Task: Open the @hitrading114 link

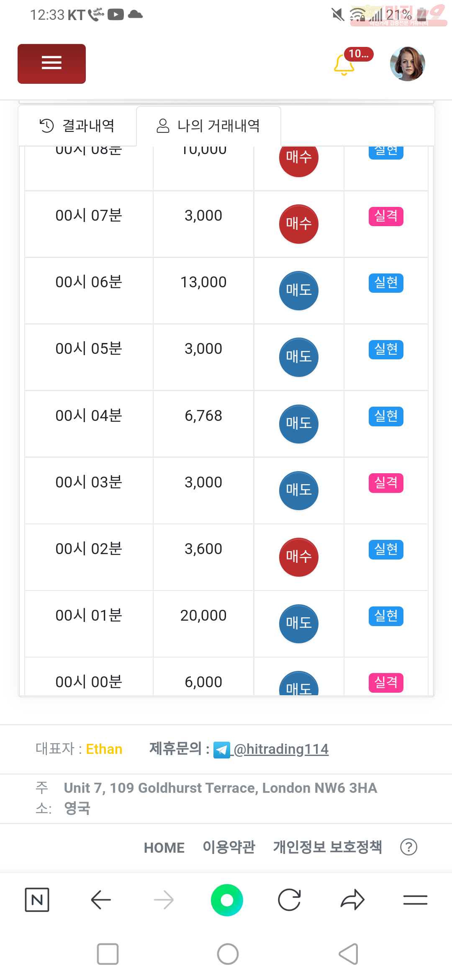Action: [281, 749]
